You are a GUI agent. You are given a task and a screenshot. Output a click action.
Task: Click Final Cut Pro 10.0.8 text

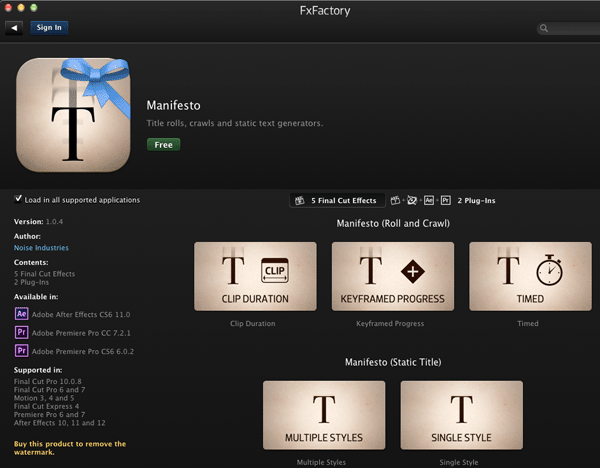47,381
